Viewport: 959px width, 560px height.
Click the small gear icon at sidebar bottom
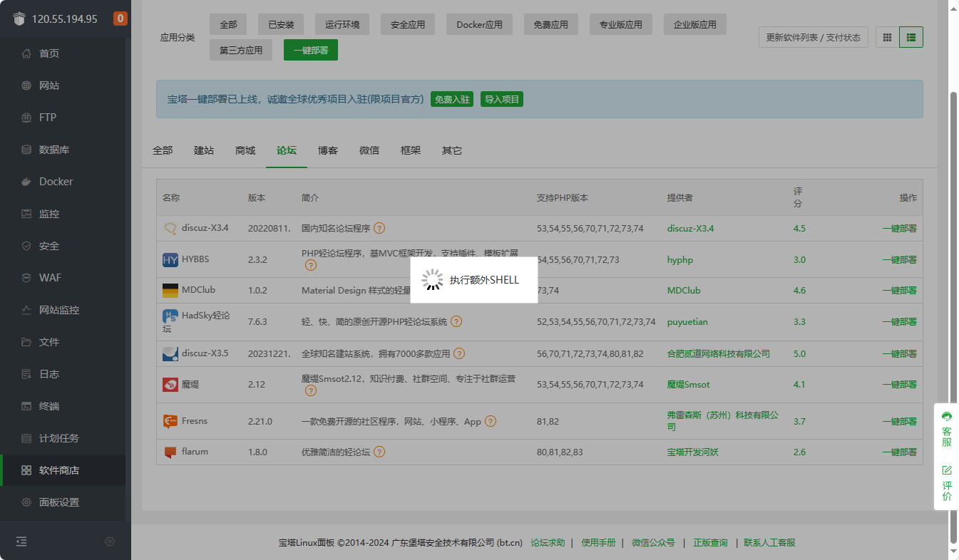(110, 541)
